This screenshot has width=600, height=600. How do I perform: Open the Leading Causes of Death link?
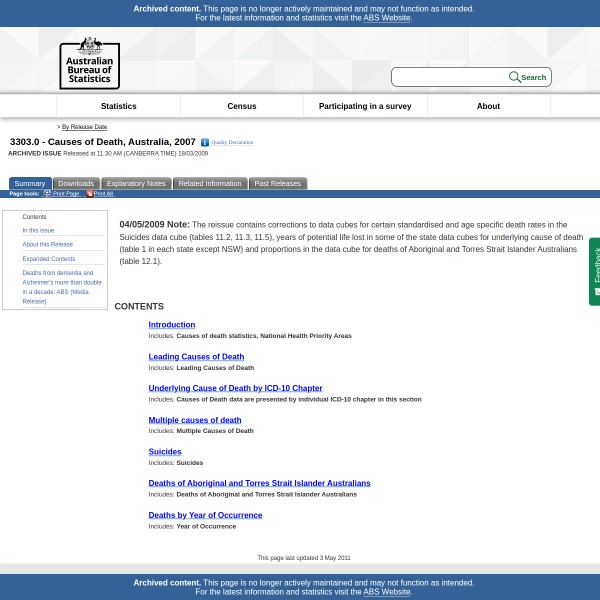(196, 357)
